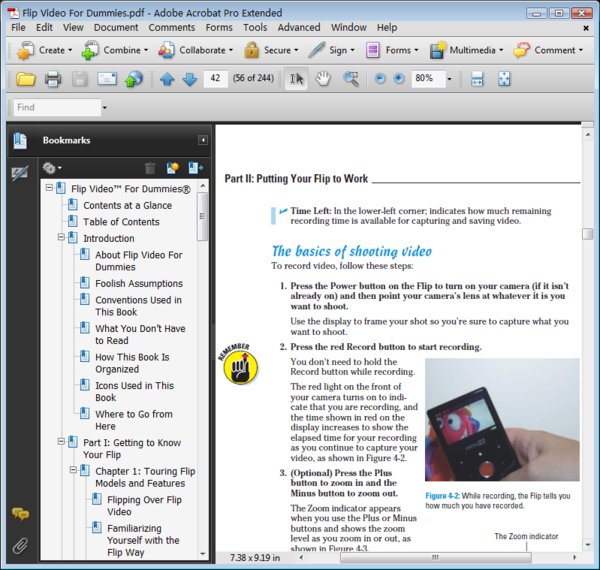Activate the Hand pan tool
The width and height of the screenshot is (600, 570).
323,79
